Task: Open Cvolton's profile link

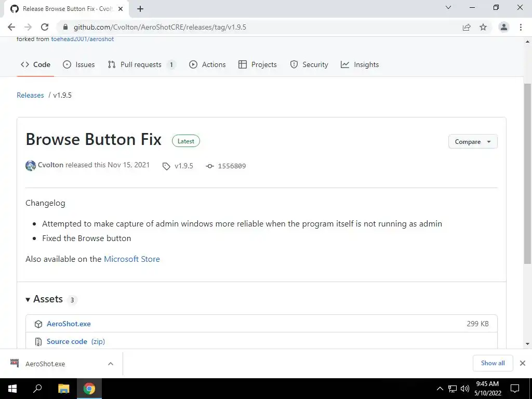Action: 50,165
